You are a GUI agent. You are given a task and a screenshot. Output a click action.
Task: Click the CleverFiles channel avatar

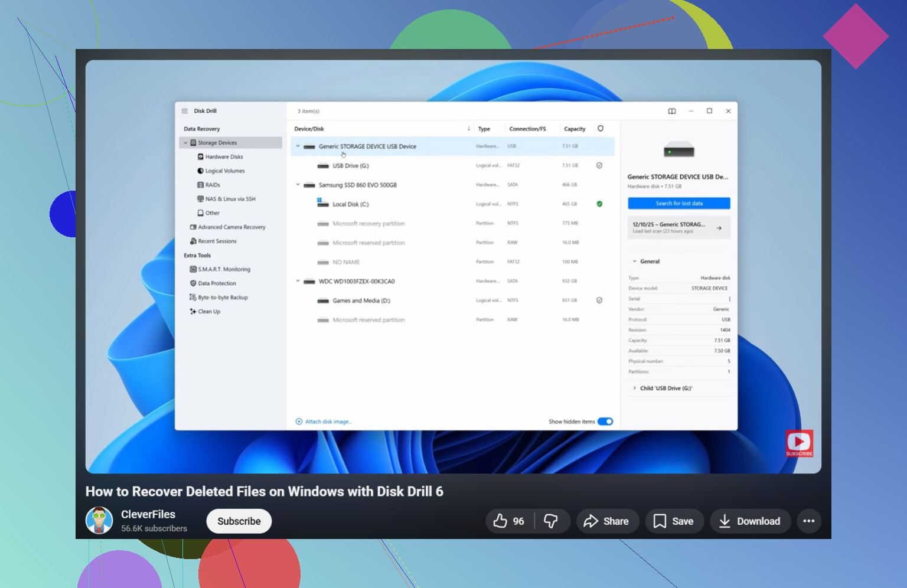tap(99, 521)
